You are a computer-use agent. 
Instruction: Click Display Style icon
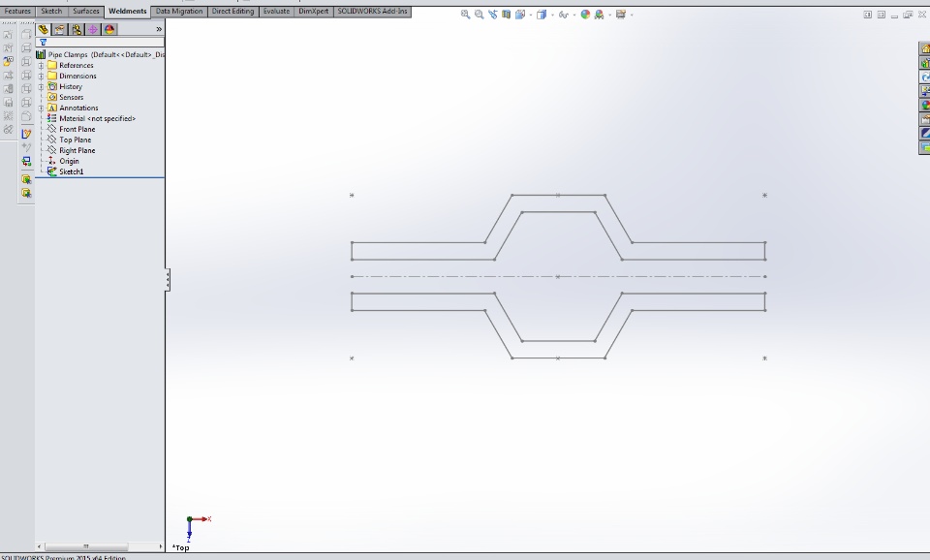(x=542, y=15)
